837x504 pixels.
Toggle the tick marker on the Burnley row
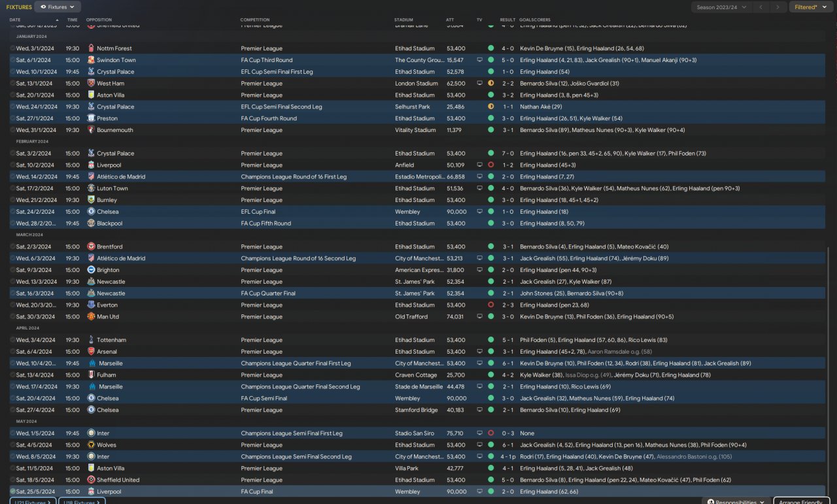pos(12,200)
